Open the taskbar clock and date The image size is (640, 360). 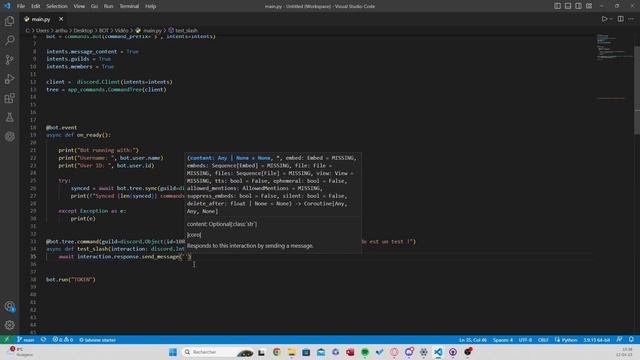[x=624, y=352]
